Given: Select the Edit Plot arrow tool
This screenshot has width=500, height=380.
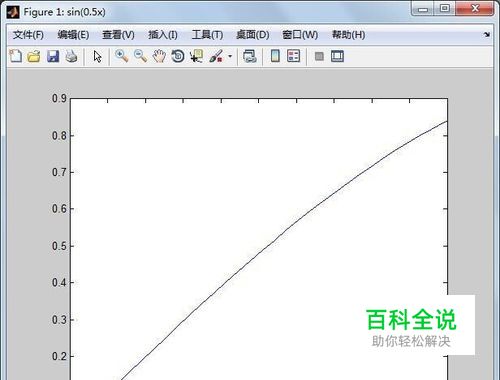Looking at the screenshot, I should pos(97,56).
